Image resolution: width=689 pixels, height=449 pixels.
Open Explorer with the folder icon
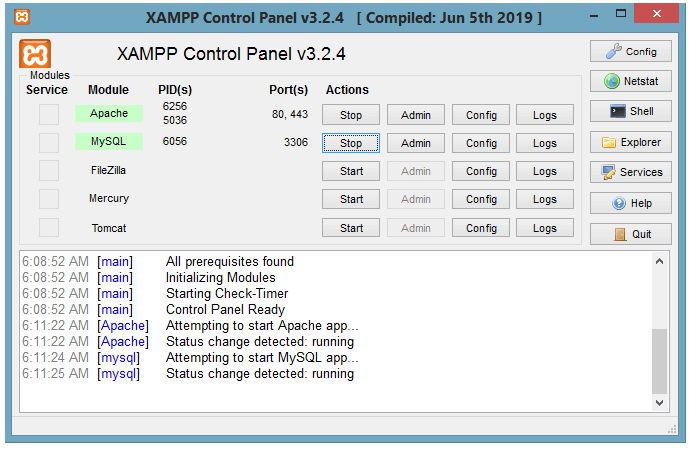(631, 142)
